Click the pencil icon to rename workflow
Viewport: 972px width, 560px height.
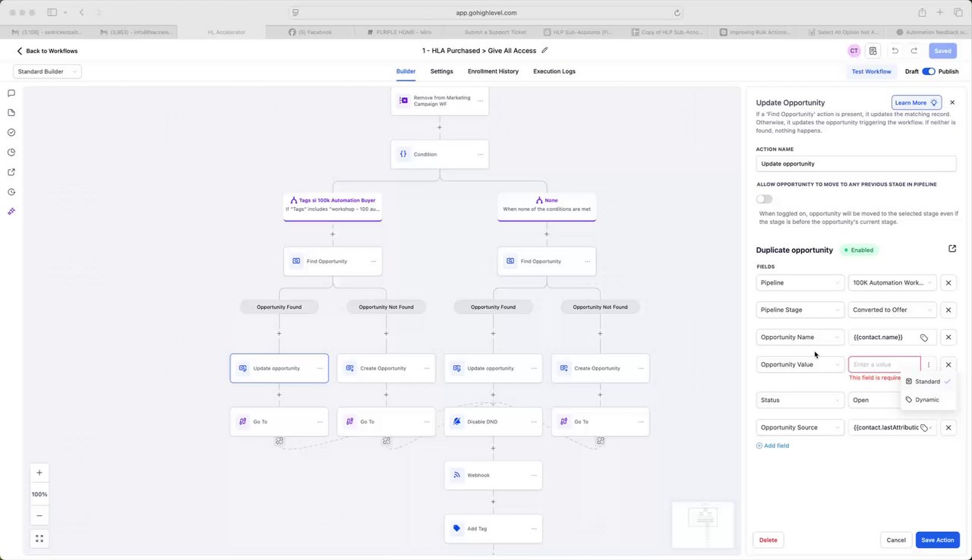544,51
